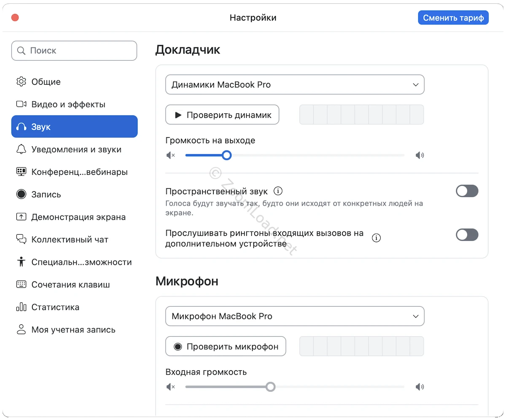
Task: Click the Поиск search field
Action: click(74, 51)
